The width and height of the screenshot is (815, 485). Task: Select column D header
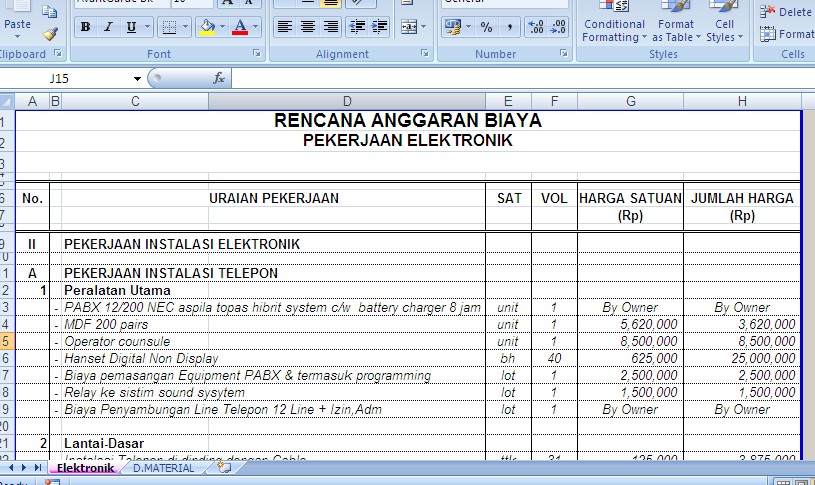click(x=347, y=101)
